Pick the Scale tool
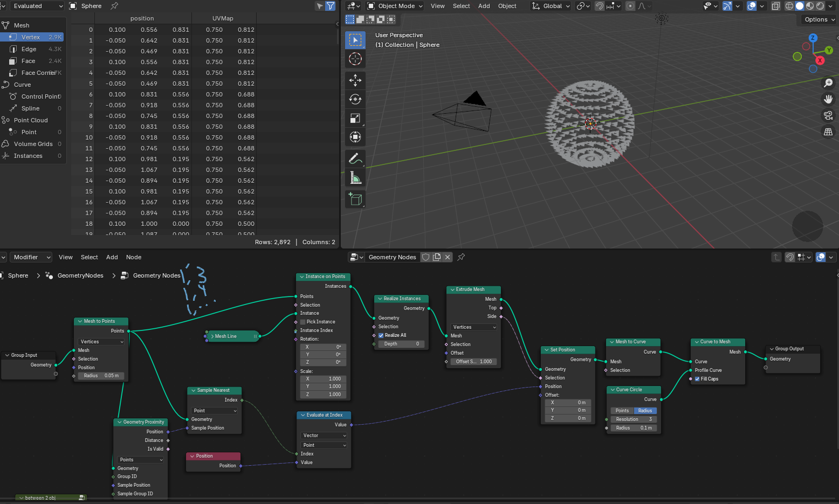Image resolution: width=839 pixels, height=504 pixels. click(355, 118)
